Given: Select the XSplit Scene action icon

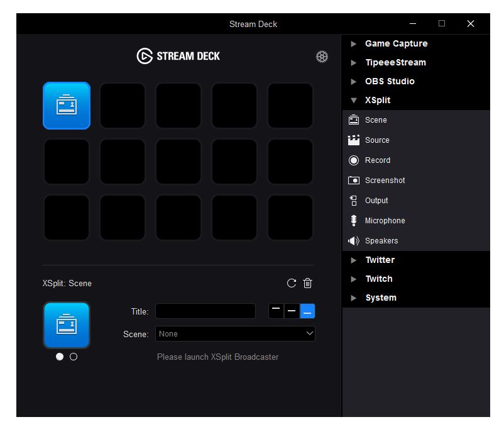Looking at the screenshot, I should click(354, 120).
